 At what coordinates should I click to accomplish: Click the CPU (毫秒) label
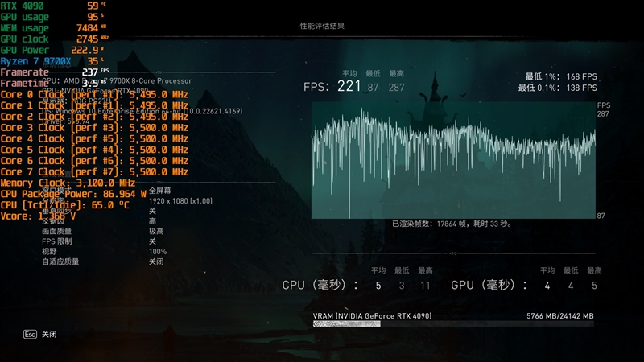(x=320, y=285)
